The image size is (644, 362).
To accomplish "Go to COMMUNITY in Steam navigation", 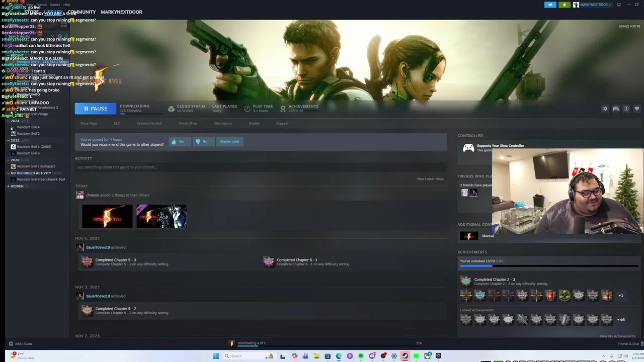I will 82,12.
